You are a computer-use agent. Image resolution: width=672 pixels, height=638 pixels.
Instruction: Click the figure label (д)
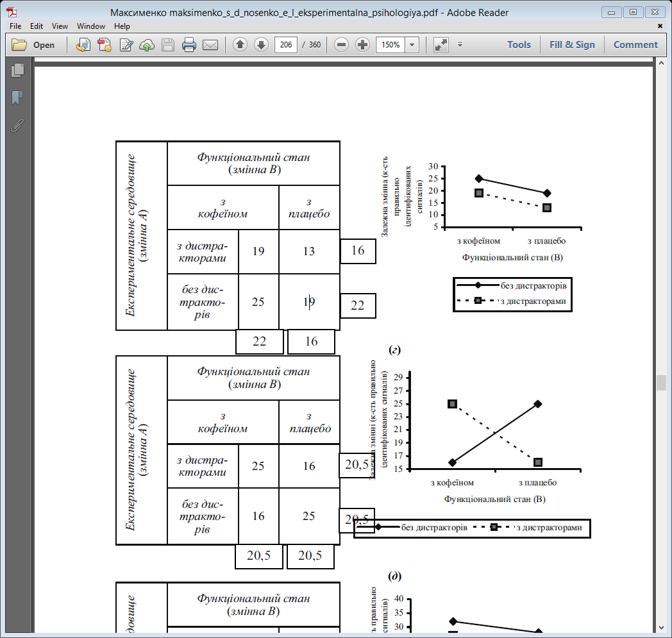click(x=394, y=576)
